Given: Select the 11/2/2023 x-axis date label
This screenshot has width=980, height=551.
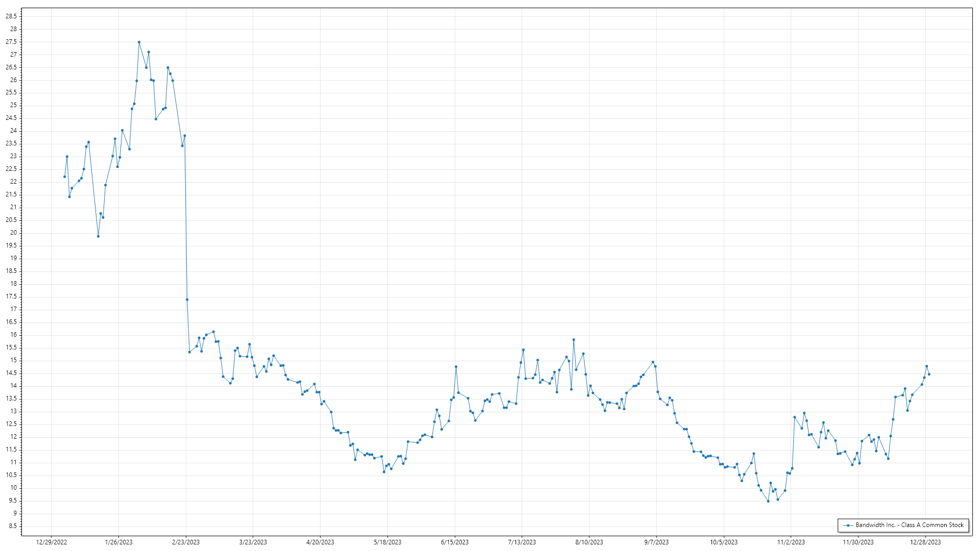Looking at the screenshot, I should 791,542.
